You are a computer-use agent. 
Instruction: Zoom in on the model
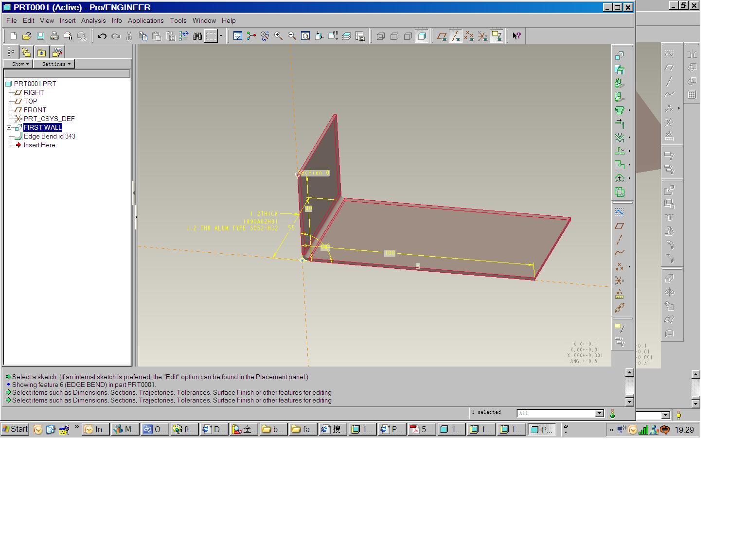(x=278, y=36)
